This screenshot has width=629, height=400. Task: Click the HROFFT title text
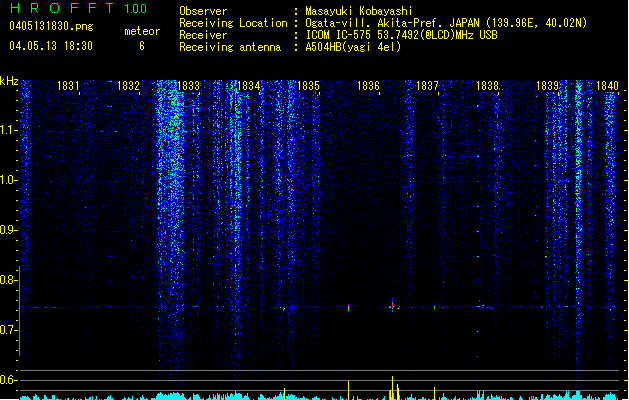pos(62,8)
